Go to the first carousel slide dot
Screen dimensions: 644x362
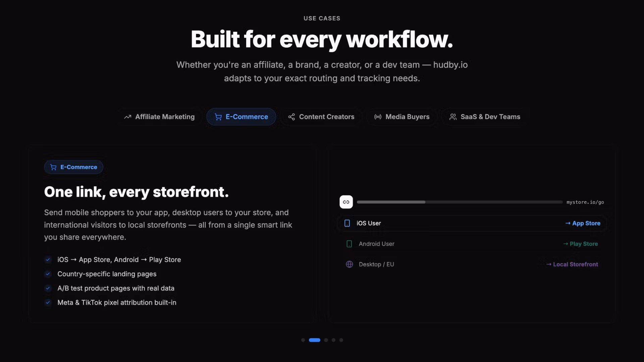pyautogui.click(x=303, y=340)
